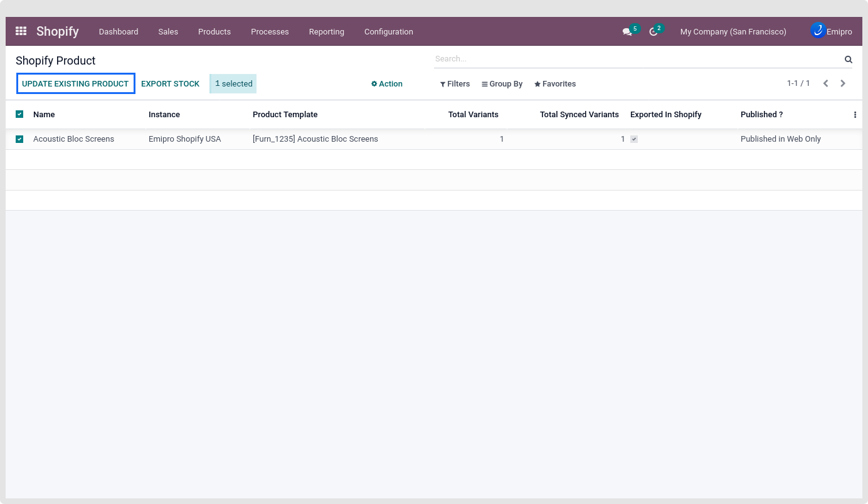Sort by Total Synced Variants header
The width and height of the screenshot is (868, 504).
580,115
